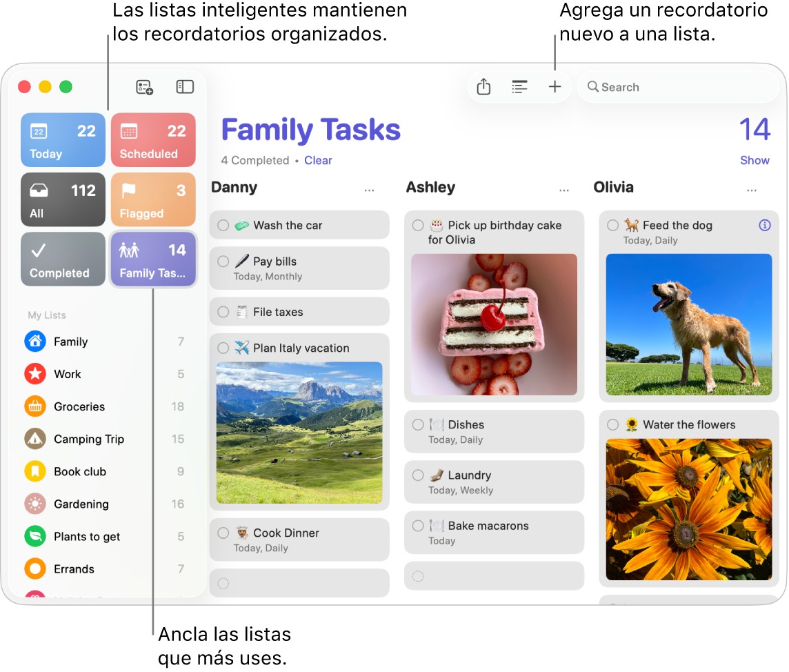789x672 pixels.
Task: Click the Search field
Action: click(678, 86)
